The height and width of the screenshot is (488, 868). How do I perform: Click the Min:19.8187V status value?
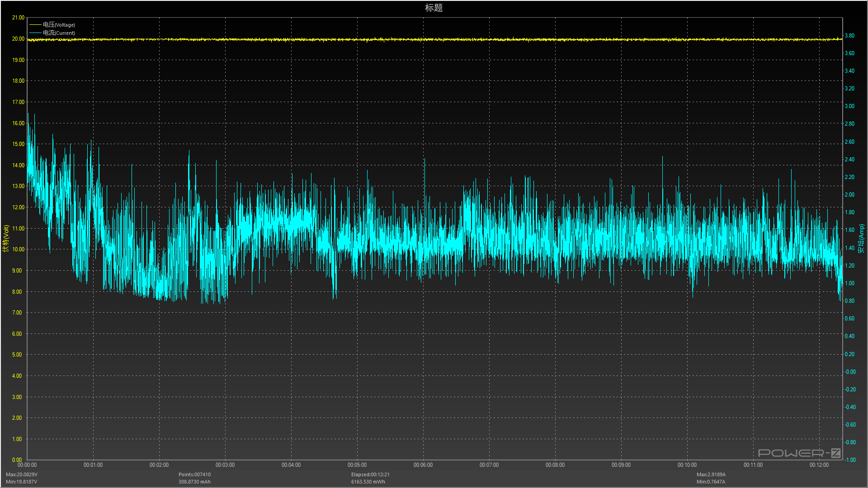22,482
